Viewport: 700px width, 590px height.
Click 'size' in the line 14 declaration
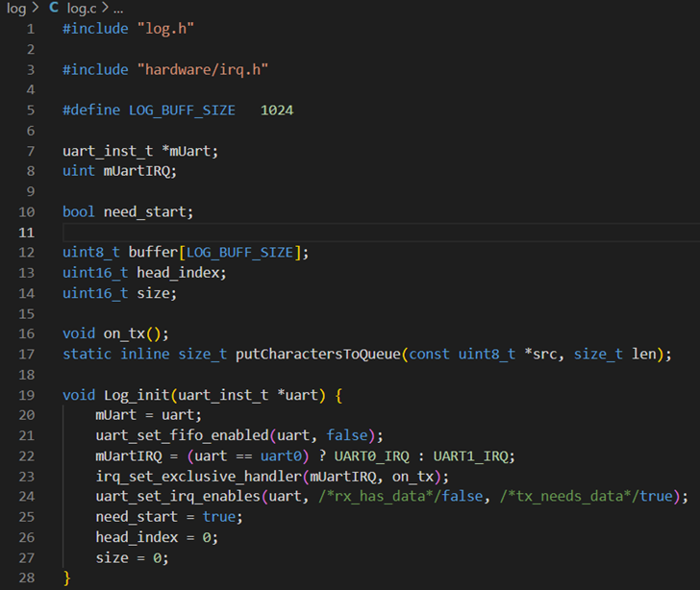tap(153, 293)
